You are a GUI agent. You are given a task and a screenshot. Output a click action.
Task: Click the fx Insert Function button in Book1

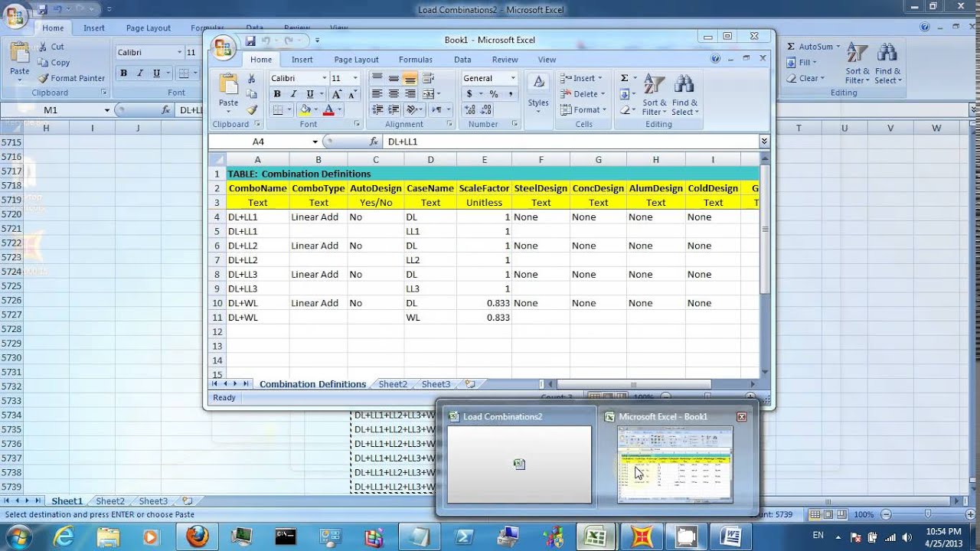pyautogui.click(x=374, y=142)
